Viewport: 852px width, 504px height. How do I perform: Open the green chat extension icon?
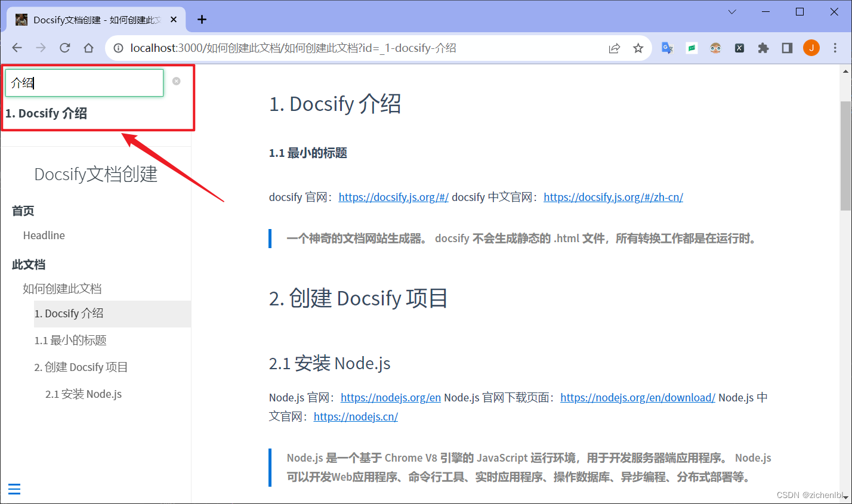[x=692, y=48]
